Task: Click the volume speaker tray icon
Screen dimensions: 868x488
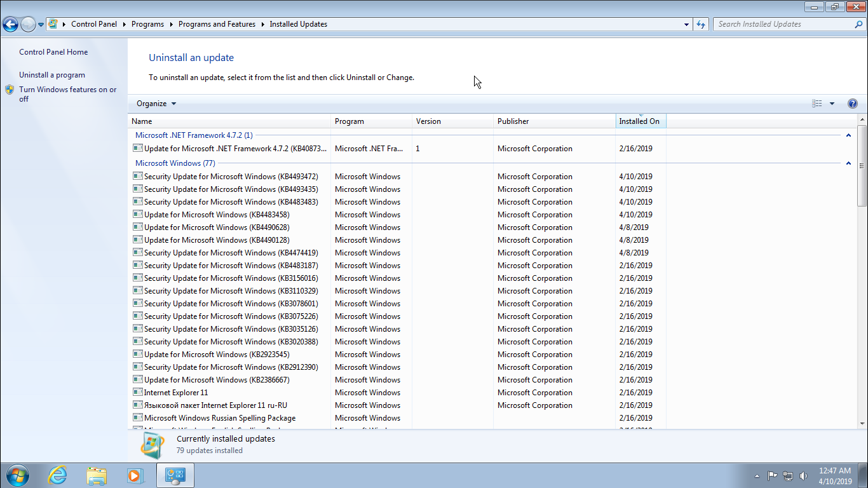Action: tap(804, 475)
